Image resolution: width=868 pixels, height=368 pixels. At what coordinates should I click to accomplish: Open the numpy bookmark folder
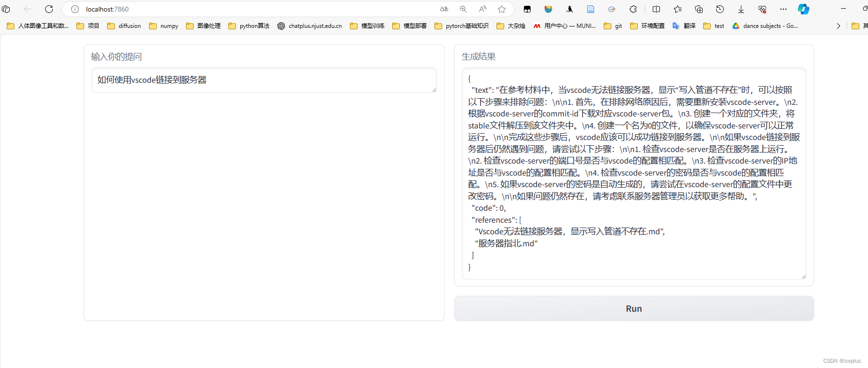pyautogui.click(x=163, y=26)
